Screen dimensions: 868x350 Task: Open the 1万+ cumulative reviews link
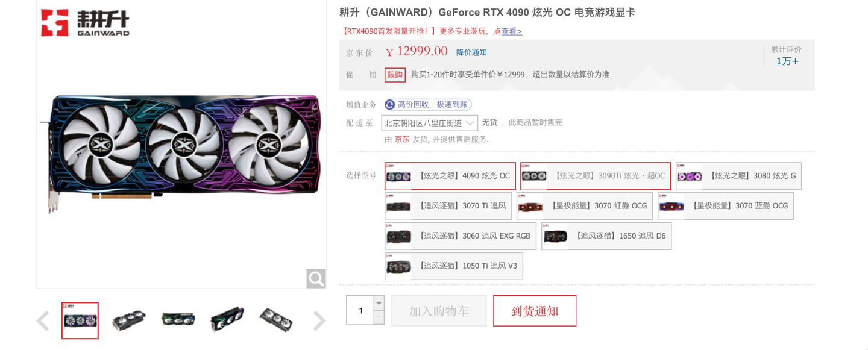tap(787, 61)
